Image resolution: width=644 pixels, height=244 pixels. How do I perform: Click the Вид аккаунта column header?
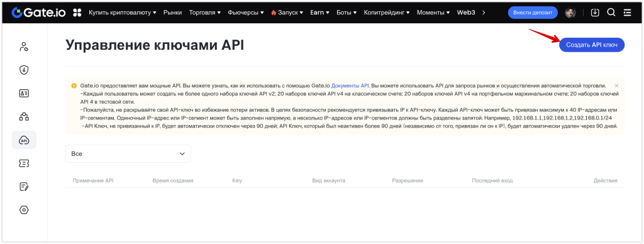(328, 180)
